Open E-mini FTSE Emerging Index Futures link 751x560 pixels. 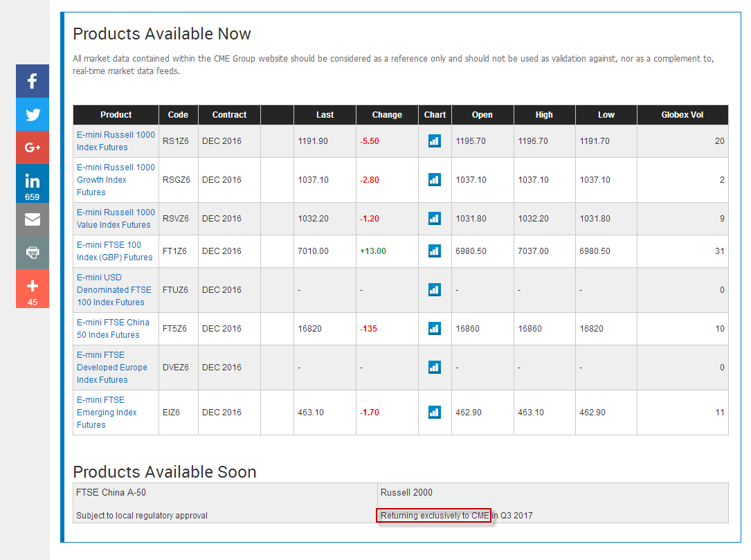coord(107,413)
